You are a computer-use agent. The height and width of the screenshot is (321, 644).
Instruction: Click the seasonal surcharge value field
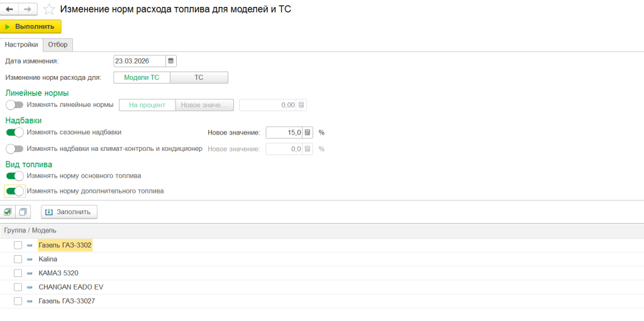[284, 133]
